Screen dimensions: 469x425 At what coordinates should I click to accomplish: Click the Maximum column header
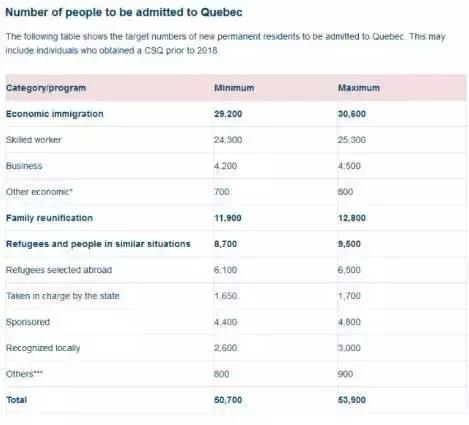click(x=359, y=88)
